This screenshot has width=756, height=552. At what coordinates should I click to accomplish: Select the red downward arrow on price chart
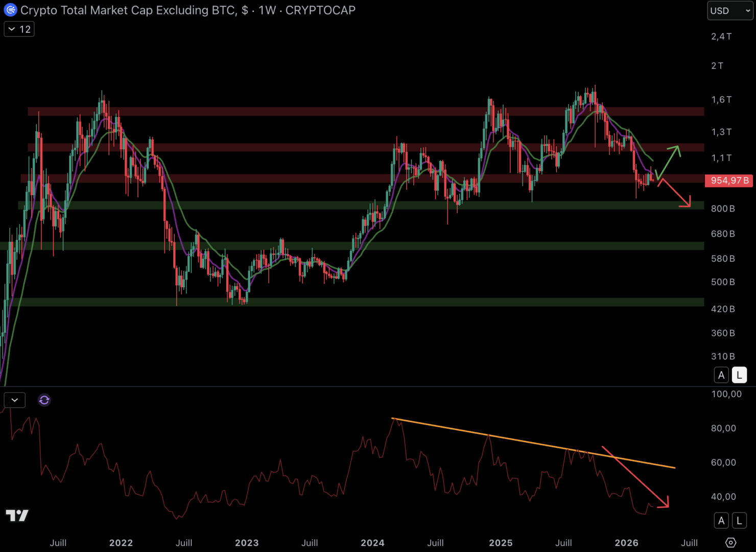tap(674, 193)
